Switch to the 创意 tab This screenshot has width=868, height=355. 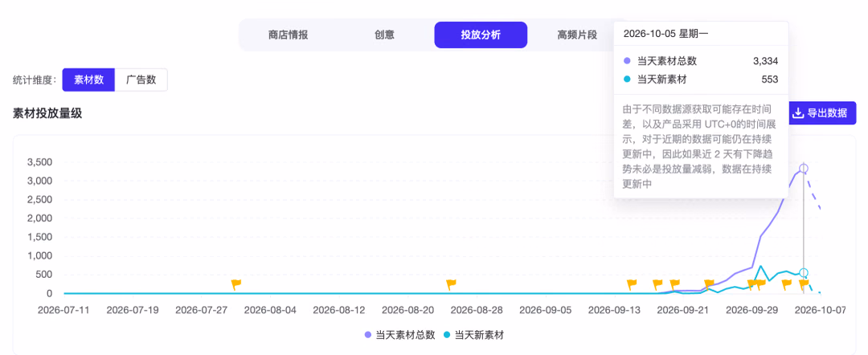click(384, 35)
